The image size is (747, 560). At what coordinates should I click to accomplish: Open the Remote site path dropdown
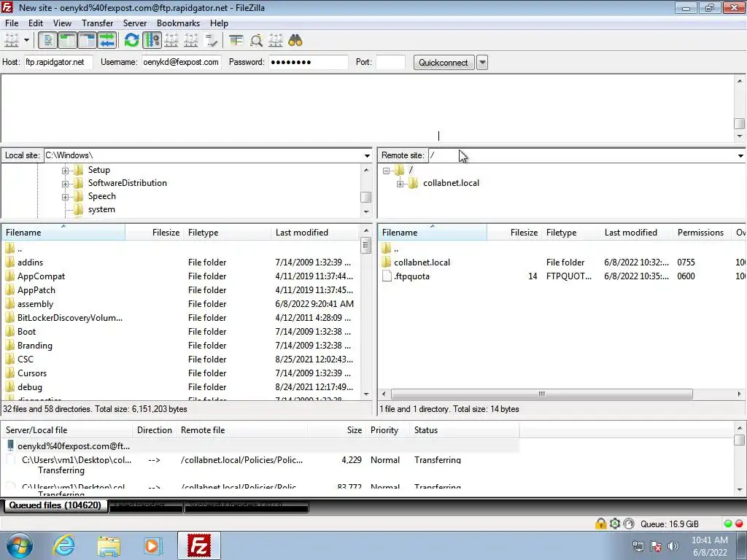740,156
